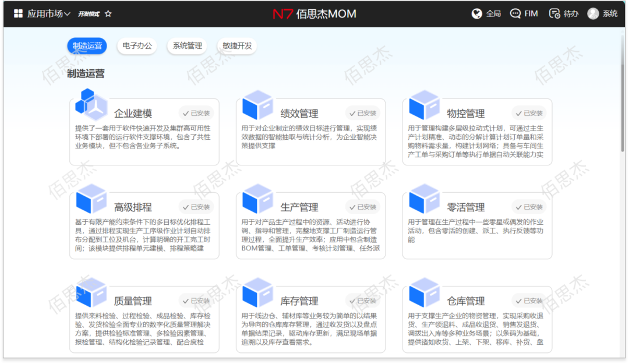Switch to the 系统管理 tab
Viewport: 629px width, 364px height.
point(188,46)
